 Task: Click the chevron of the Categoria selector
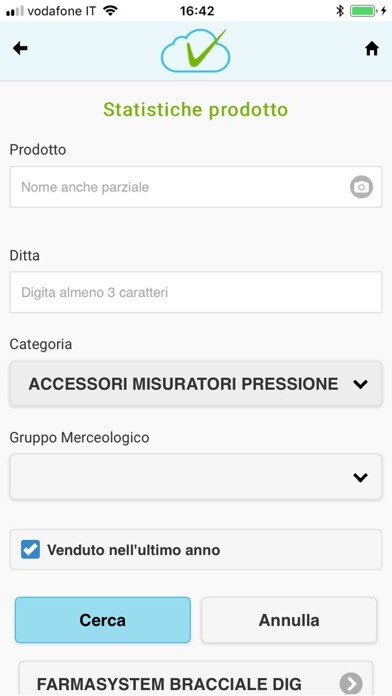[x=360, y=384]
